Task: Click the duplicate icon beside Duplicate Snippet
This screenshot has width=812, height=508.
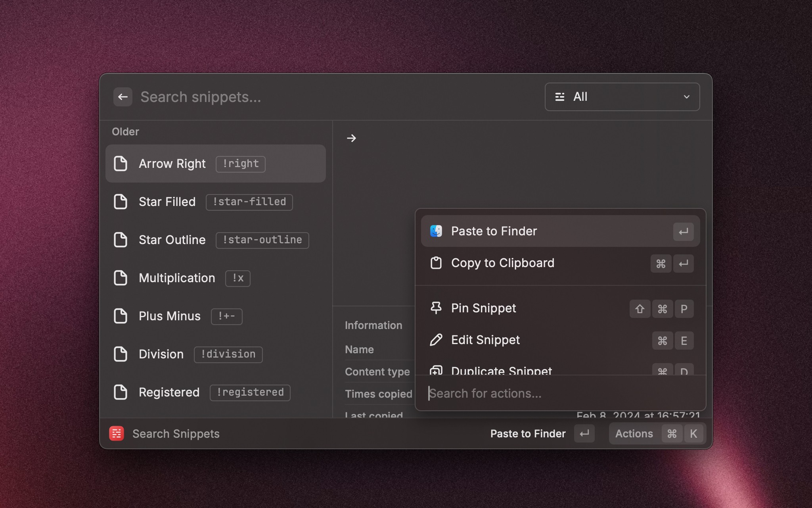Action: click(436, 370)
